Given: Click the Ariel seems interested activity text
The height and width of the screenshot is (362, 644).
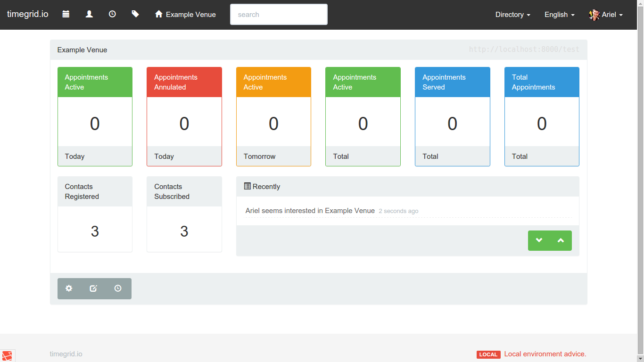Looking at the screenshot, I should click(310, 211).
